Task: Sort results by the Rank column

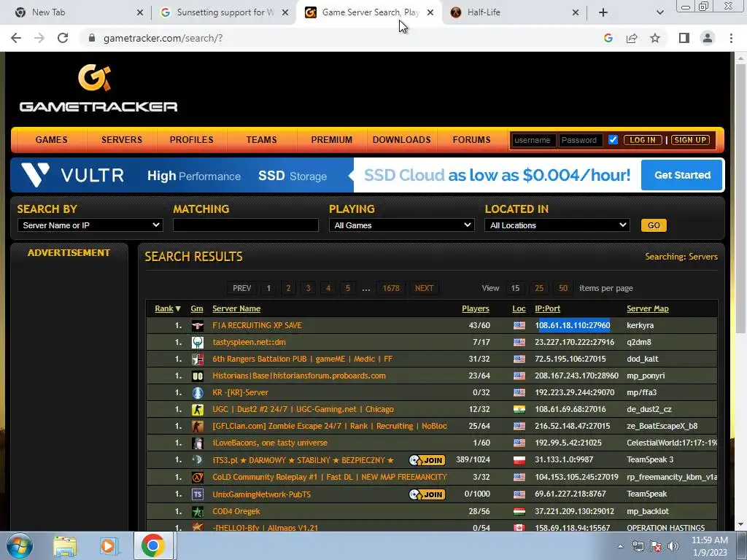Action: 168,308
